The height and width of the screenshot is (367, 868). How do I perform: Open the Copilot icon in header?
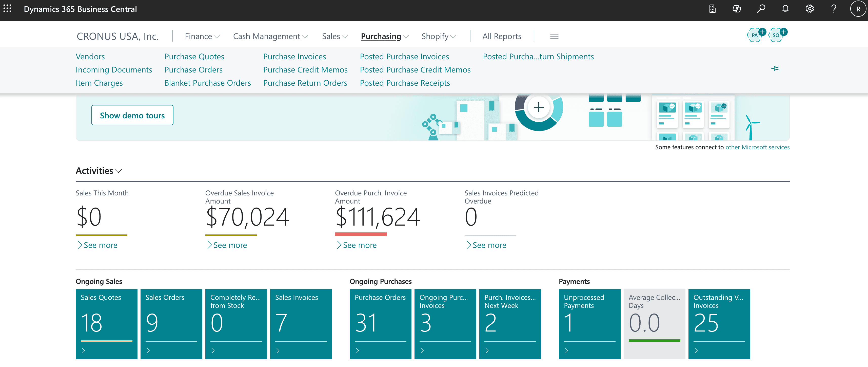737,9
